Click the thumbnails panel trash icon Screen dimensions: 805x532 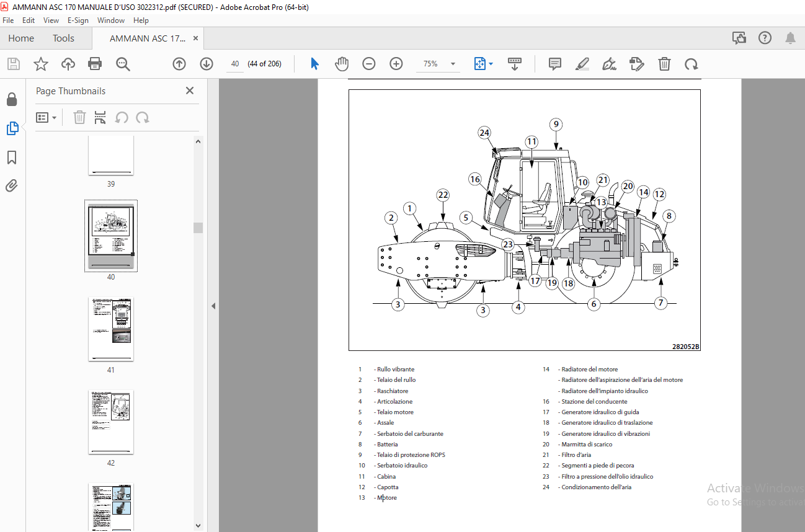point(79,117)
